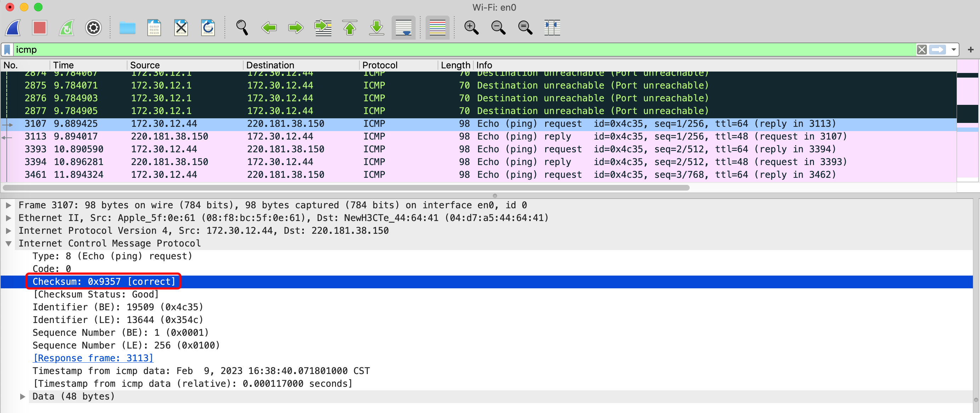
Task: Select packet 3394 echo reply row
Action: (x=479, y=162)
